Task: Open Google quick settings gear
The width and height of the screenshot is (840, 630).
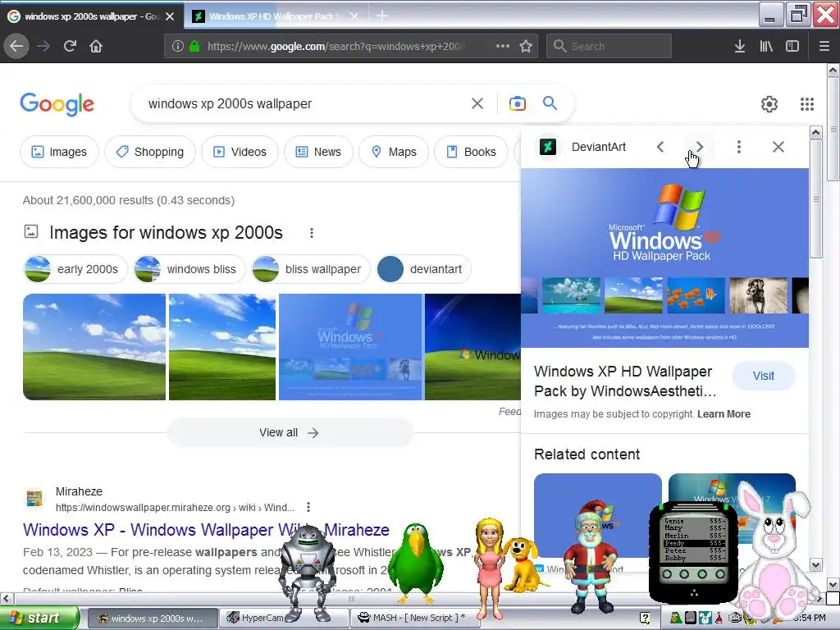Action: click(769, 104)
